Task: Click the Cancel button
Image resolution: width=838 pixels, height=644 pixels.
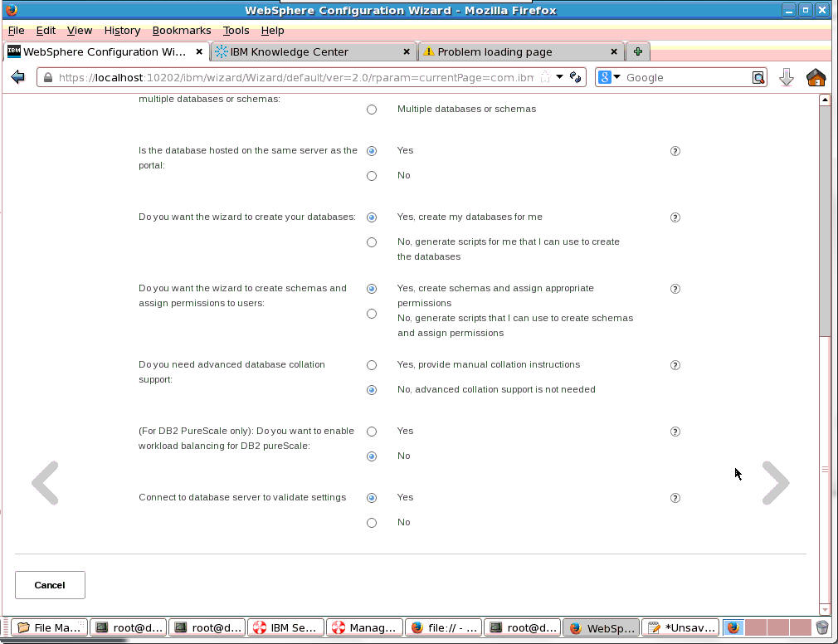Action: click(x=50, y=585)
